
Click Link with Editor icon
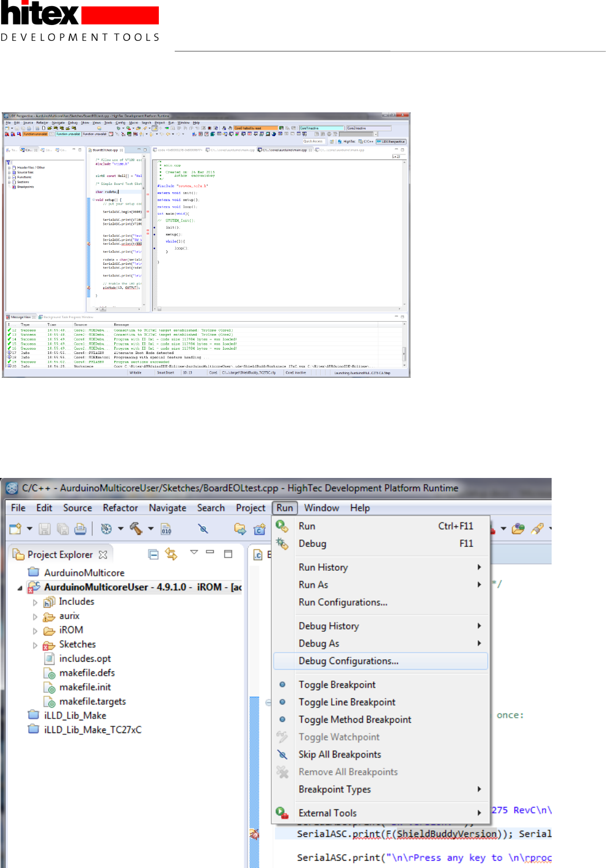(x=171, y=554)
